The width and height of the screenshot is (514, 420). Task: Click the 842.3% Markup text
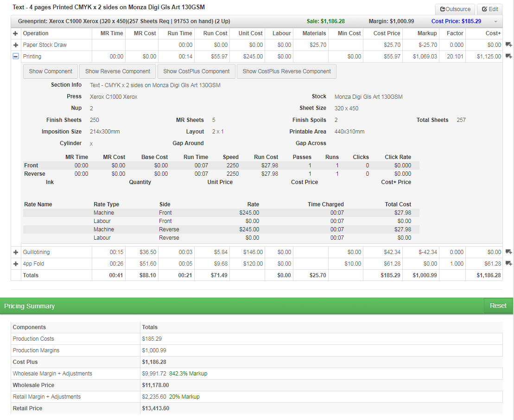[188, 374]
